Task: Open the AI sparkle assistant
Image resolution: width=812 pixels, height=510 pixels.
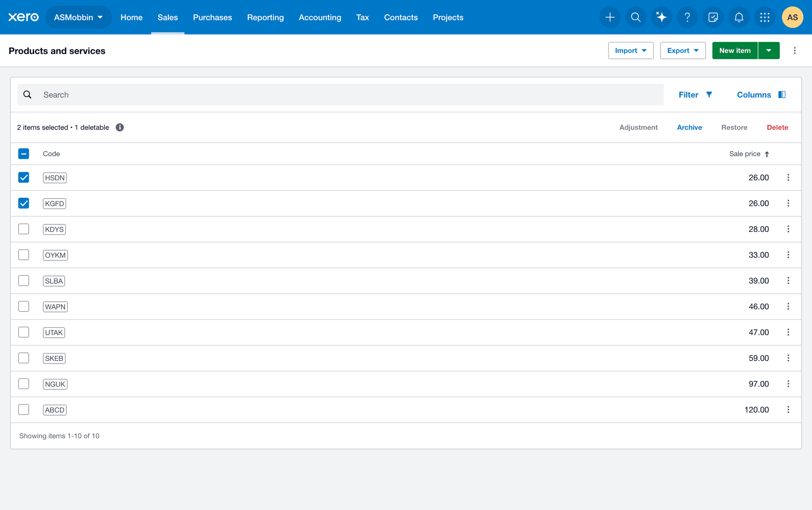Action: 661,17
